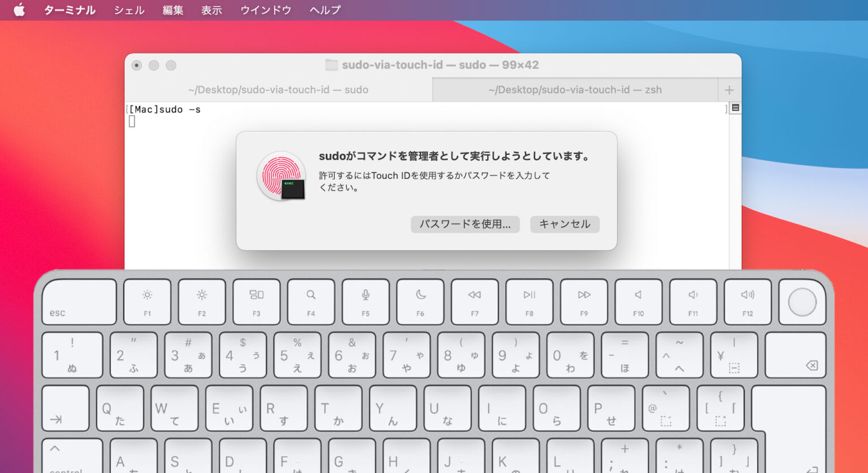Click the F6 Do Not Disturb key

pos(420,302)
